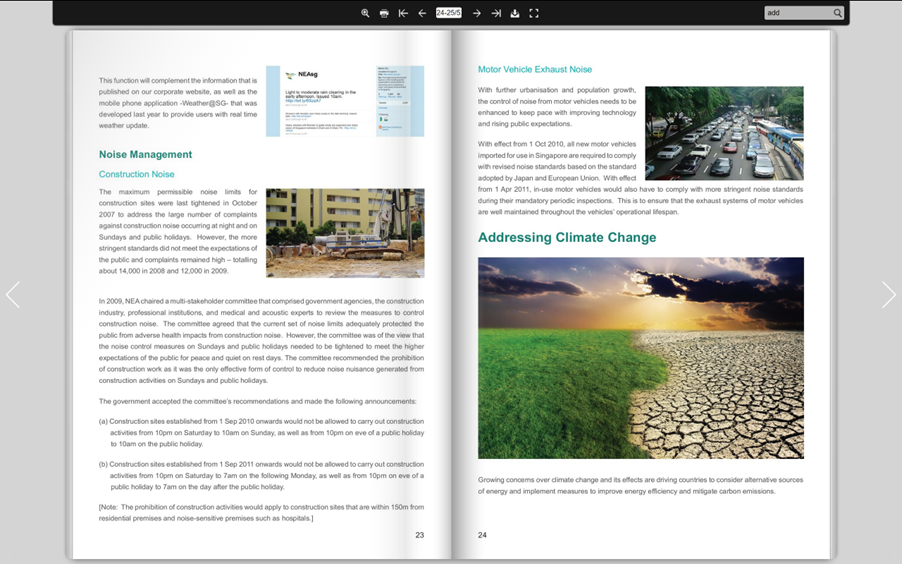Click the climate change landscape image
This screenshot has width=902, height=564.
tap(641, 358)
